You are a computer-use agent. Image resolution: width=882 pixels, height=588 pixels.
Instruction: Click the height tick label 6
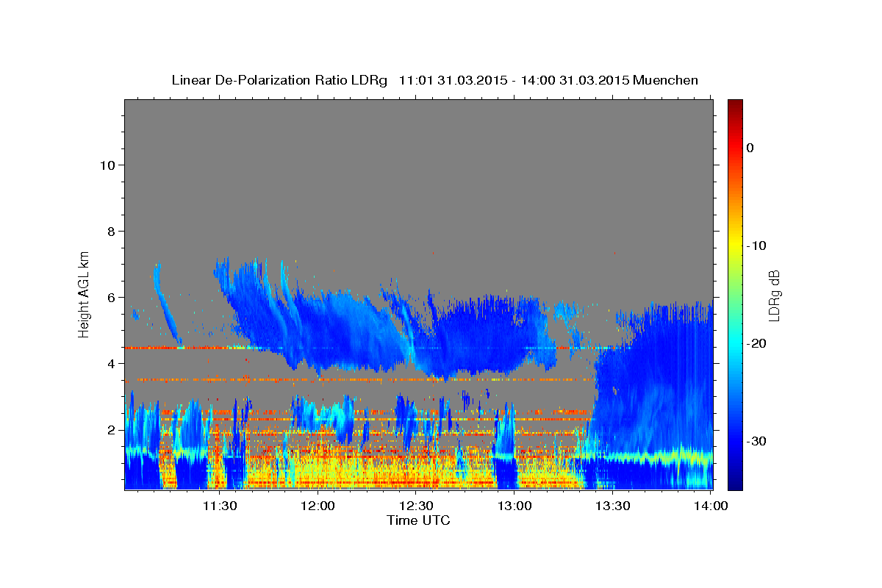point(110,297)
